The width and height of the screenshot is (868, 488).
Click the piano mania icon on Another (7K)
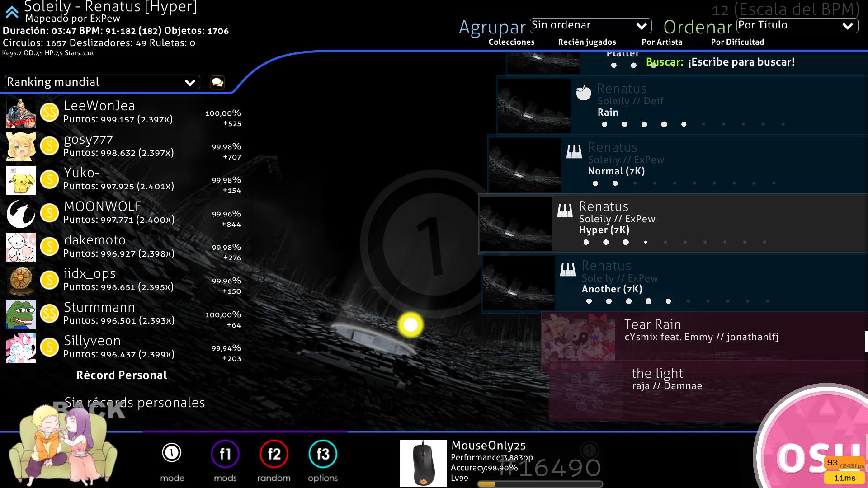[568, 270]
